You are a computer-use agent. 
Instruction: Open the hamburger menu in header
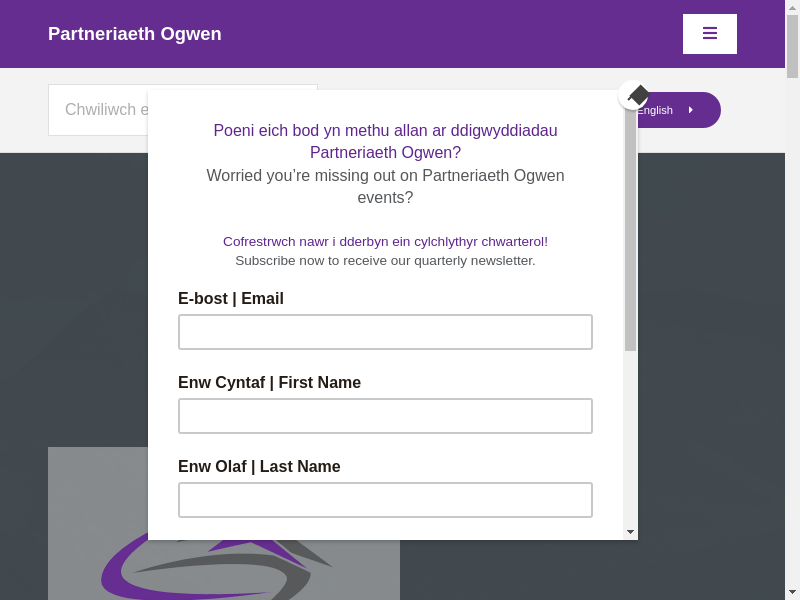point(710,34)
